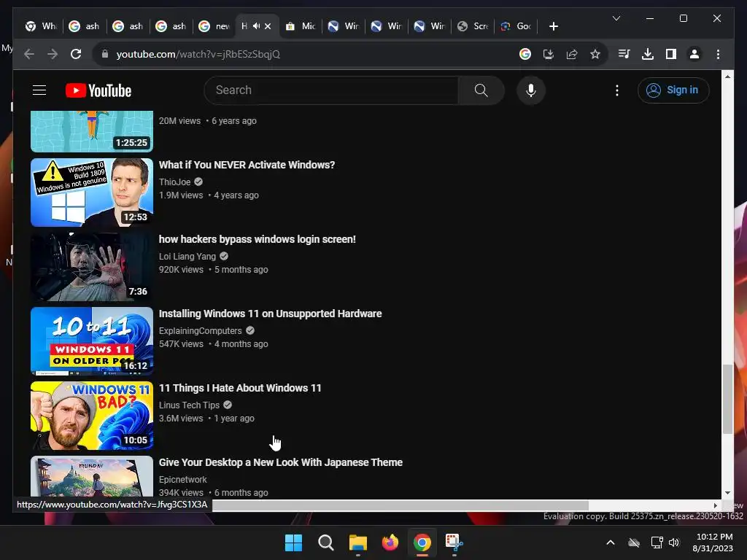Open the Chrome three-dot menu

click(718, 54)
